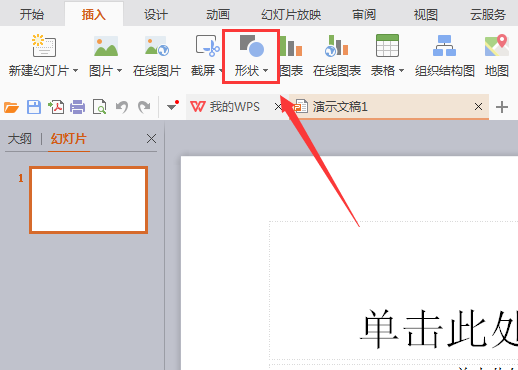Add a new document tab with plus

click(x=502, y=107)
